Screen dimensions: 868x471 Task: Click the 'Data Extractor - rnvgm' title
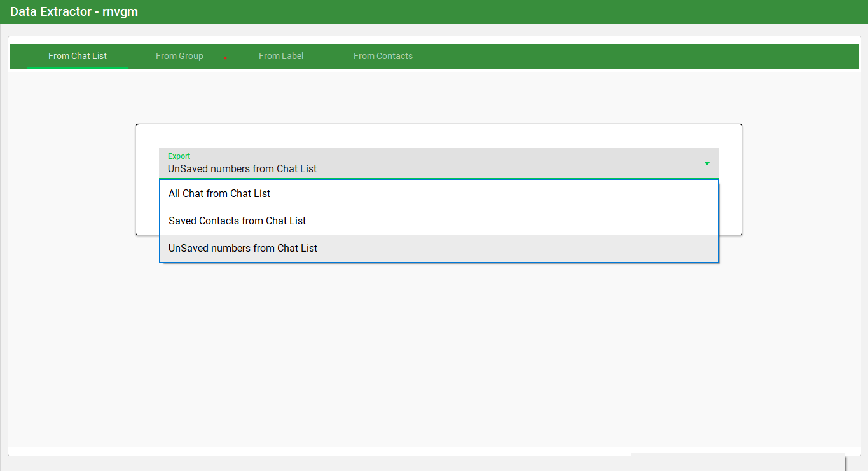(x=74, y=11)
